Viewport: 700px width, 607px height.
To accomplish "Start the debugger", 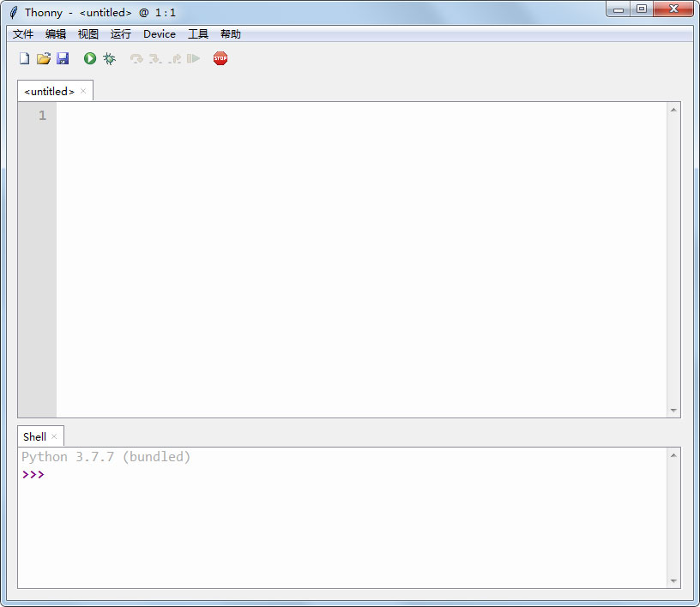I will [x=108, y=57].
